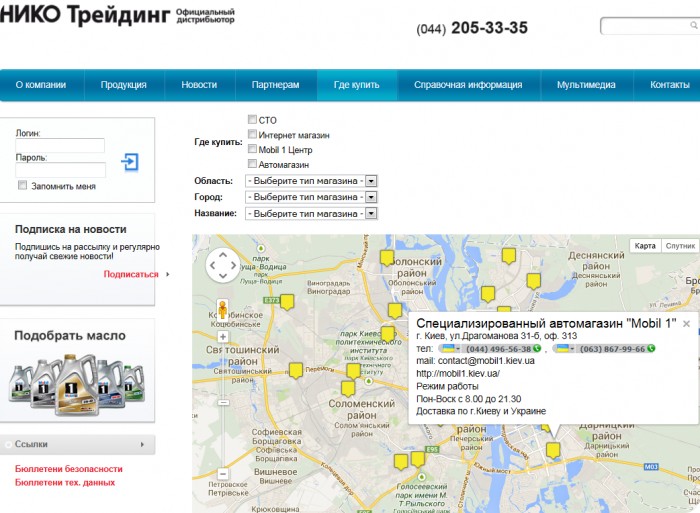Open the Название dropdown
The image size is (700, 513).
(x=311, y=213)
